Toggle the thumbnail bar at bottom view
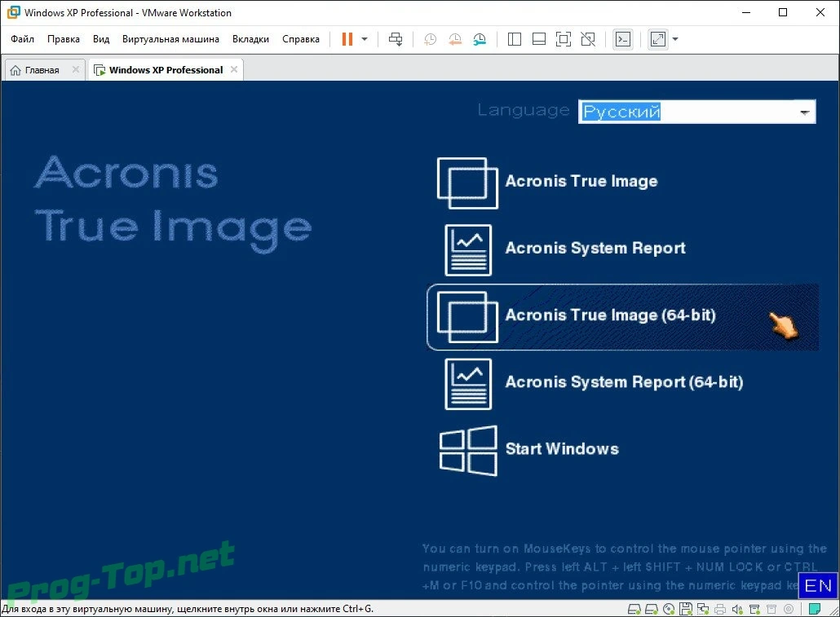This screenshot has width=840, height=617. click(x=539, y=39)
